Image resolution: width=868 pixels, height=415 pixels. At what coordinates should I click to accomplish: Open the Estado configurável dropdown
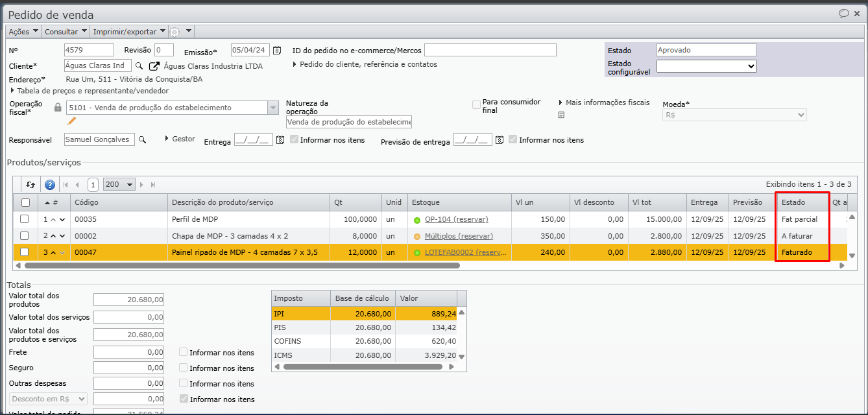(x=706, y=65)
